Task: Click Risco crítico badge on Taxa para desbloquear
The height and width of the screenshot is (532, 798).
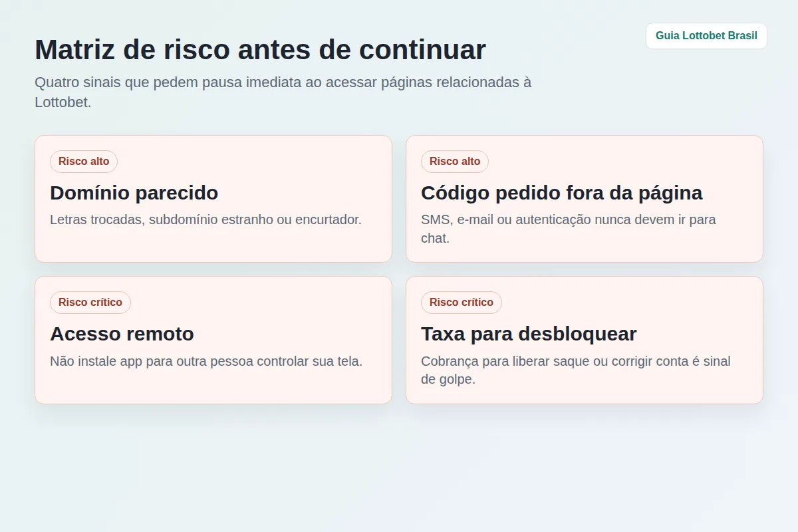Action: point(462,303)
